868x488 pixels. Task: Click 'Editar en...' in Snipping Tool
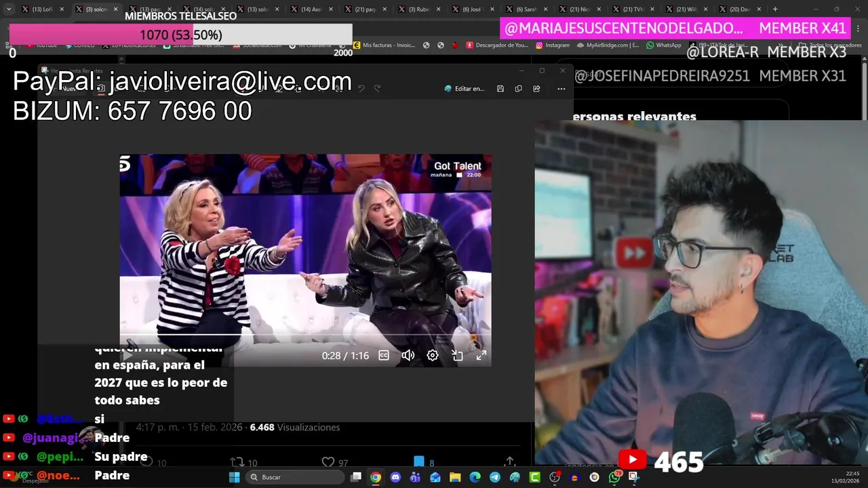[x=465, y=89]
